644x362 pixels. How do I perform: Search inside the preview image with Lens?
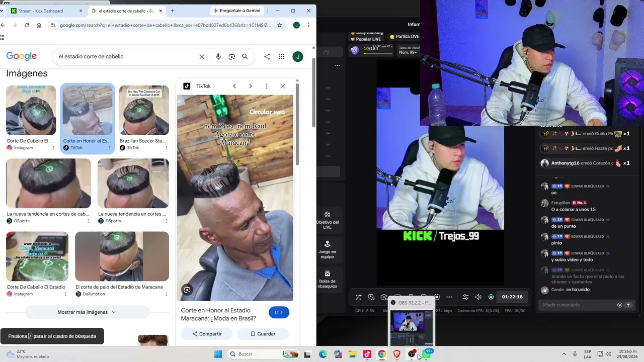[187, 290]
